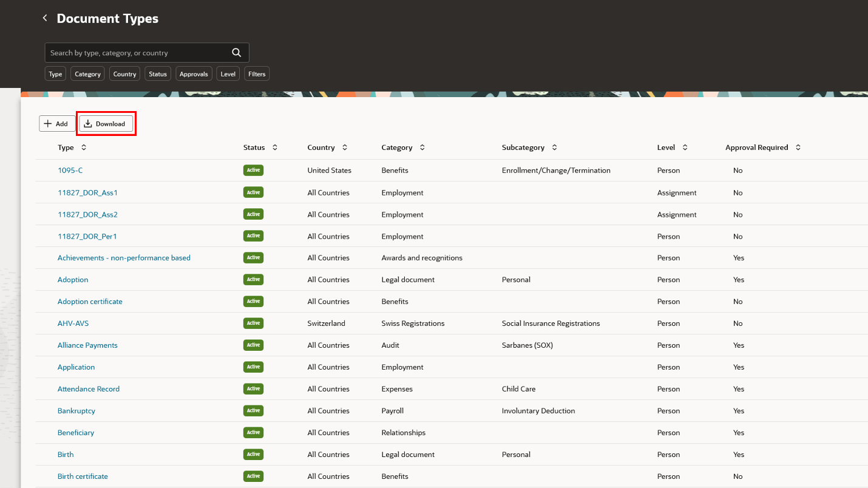Select the Awards and recognitions category cell
The height and width of the screenshot is (488, 868).
point(422,258)
